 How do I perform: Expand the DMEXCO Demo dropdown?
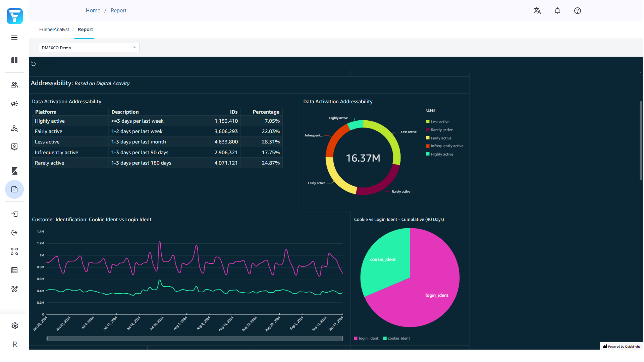[x=89, y=48]
